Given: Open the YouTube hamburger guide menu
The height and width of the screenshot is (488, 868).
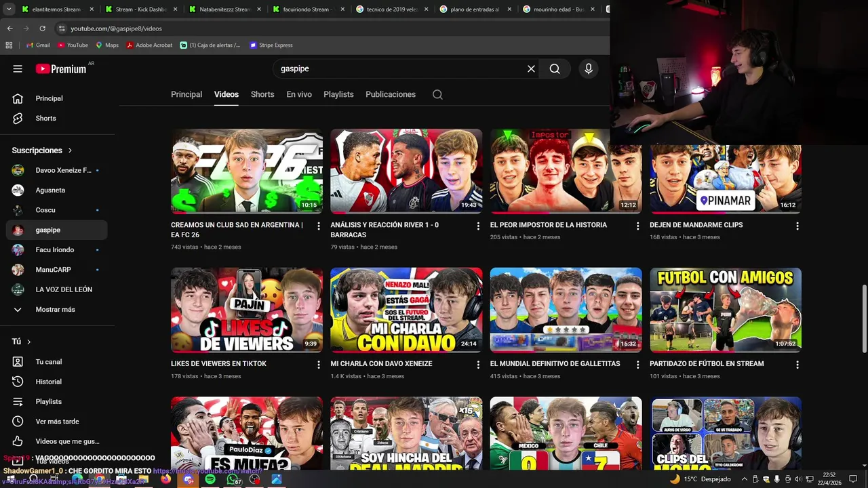Looking at the screenshot, I should point(18,68).
